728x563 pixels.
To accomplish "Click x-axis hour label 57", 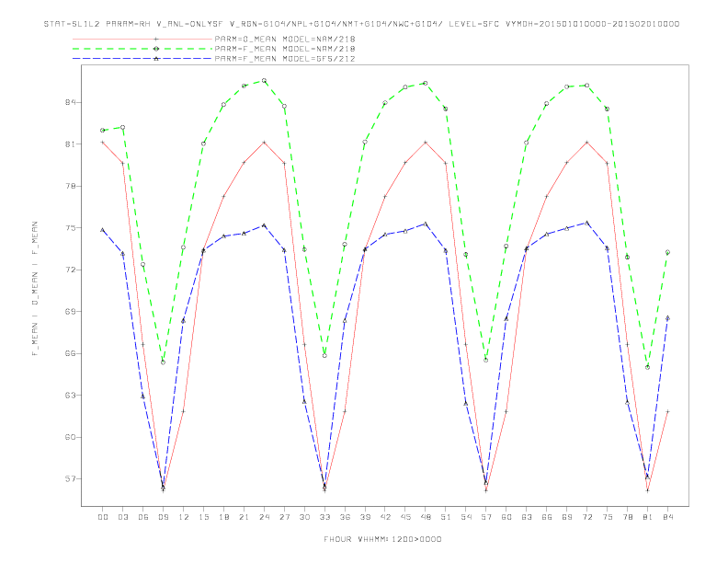I will tap(486, 517).
